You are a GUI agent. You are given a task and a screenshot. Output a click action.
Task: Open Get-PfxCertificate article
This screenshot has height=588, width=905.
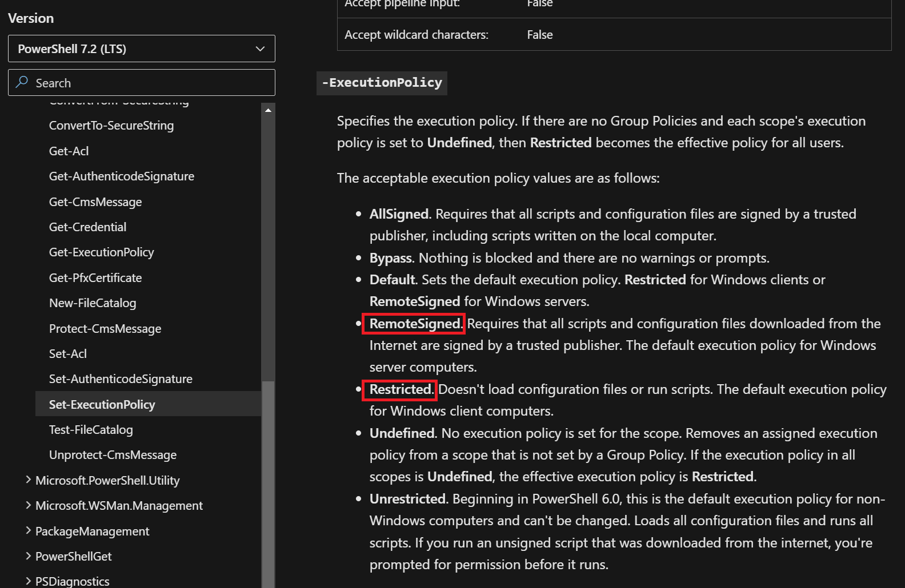tap(95, 278)
